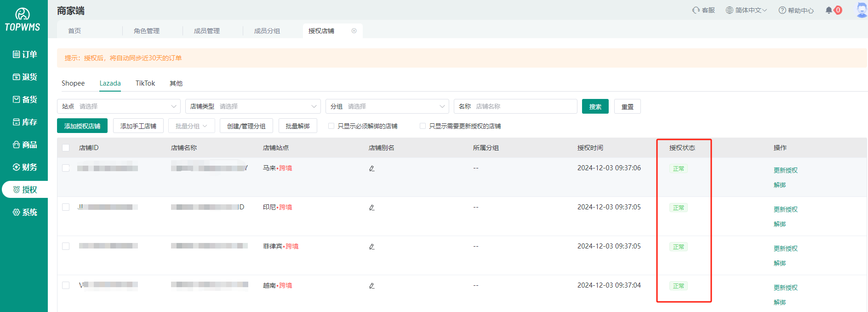Click the 正常 status tag in 马来 row
Image resolution: width=868 pixels, height=312 pixels.
click(x=679, y=168)
